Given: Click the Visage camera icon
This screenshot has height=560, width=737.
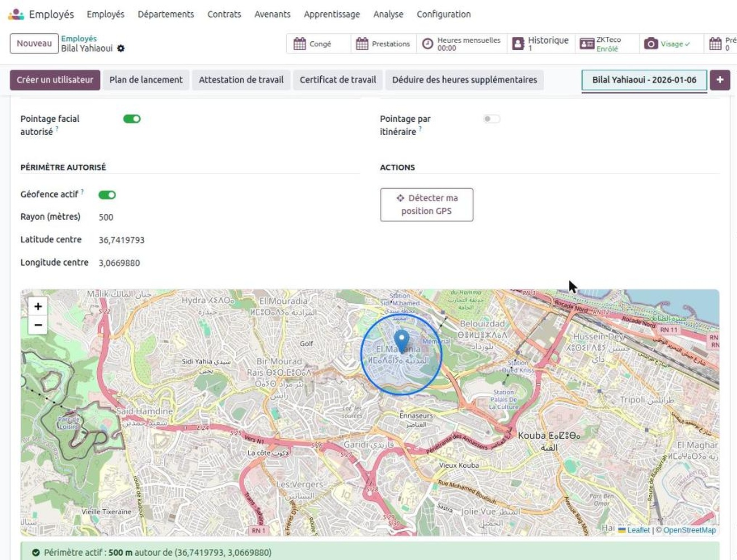Looking at the screenshot, I should [x=651, y=44].
